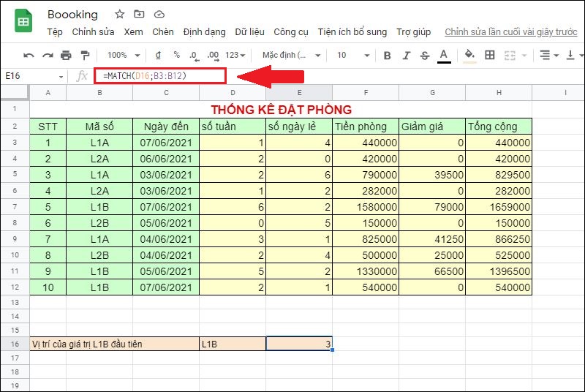Click the percent format button
Image resolution: width=585 pixels, height=392 pixels.
tap(176, 56)
